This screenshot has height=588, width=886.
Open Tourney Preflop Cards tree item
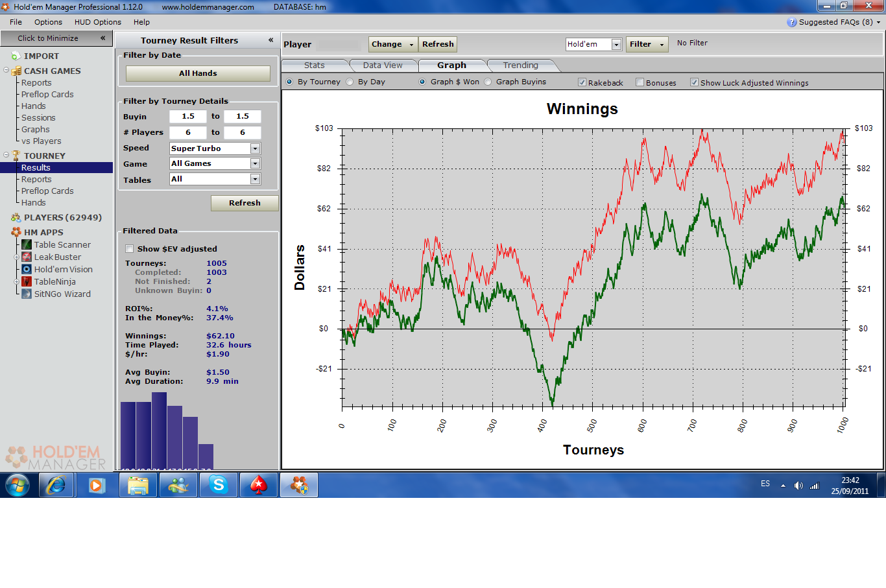[47, 191]
